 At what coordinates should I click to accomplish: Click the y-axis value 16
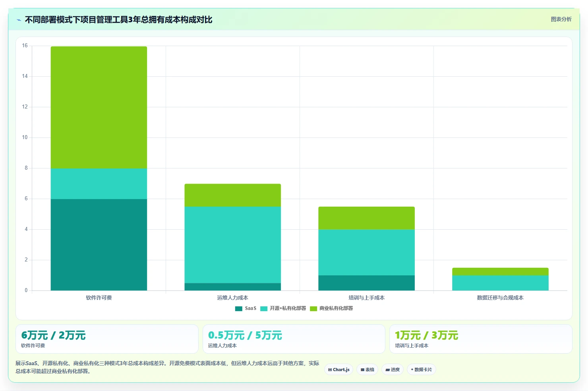(x=25, y=46)
